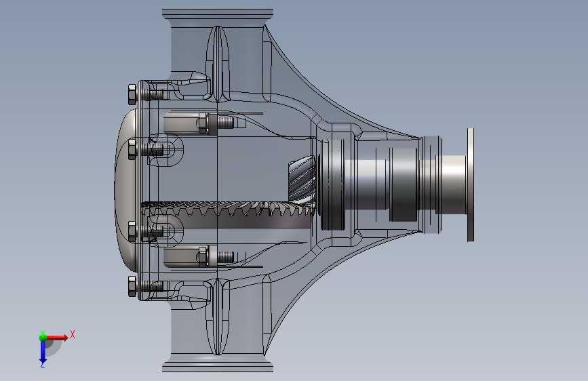This screenshot has height=381, width=588.
Task: Click the green Y axis dot of the triad
Action: [43, 337]
